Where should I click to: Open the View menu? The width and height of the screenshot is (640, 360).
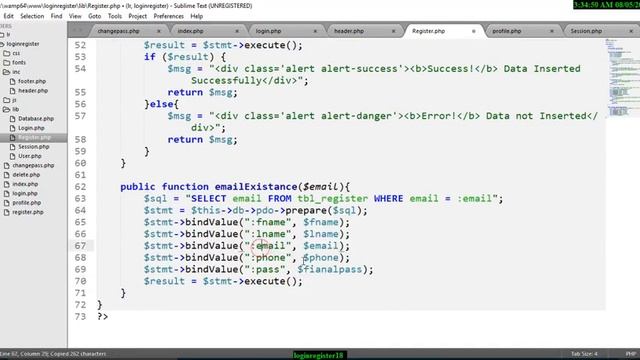click(75, 16)
